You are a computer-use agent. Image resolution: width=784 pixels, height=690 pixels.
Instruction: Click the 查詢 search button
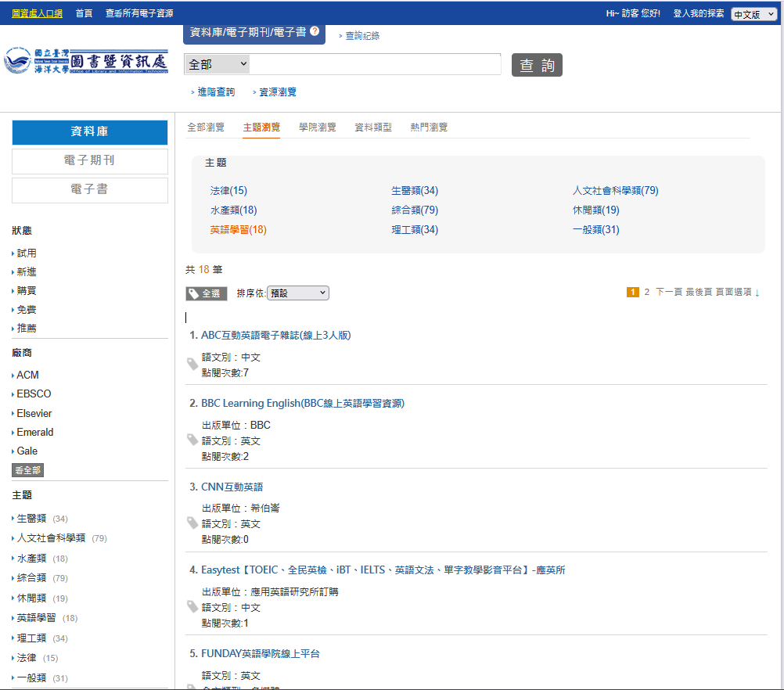pos(537,65)
